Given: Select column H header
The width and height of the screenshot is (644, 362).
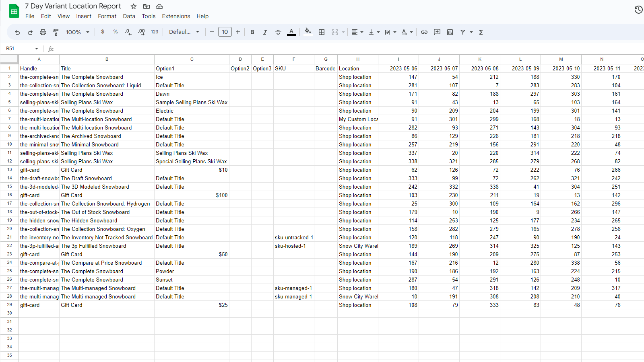Looking at the screenshot, I should click(358, 59).
